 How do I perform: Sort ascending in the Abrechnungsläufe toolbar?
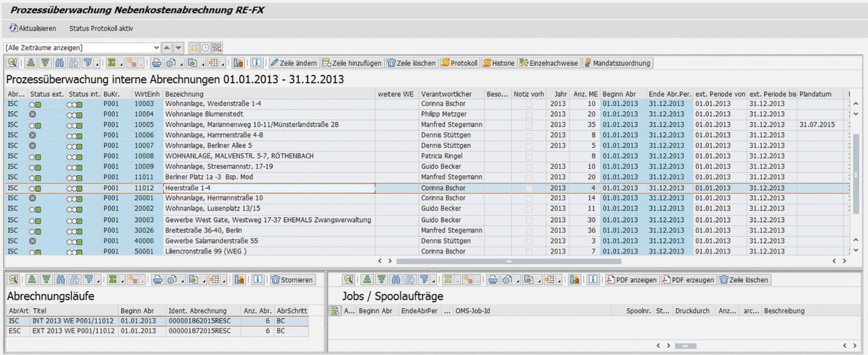click(31, 280)
